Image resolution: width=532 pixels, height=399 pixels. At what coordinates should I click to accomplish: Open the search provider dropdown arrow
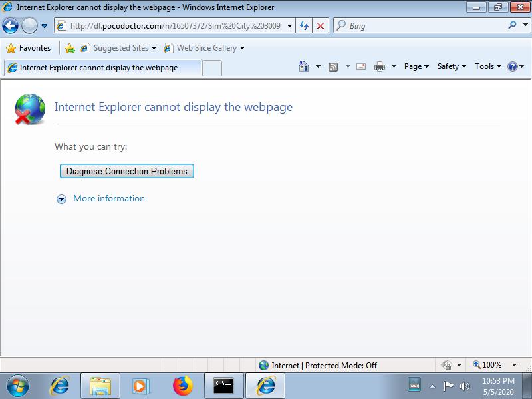click(x=525, y=25)
